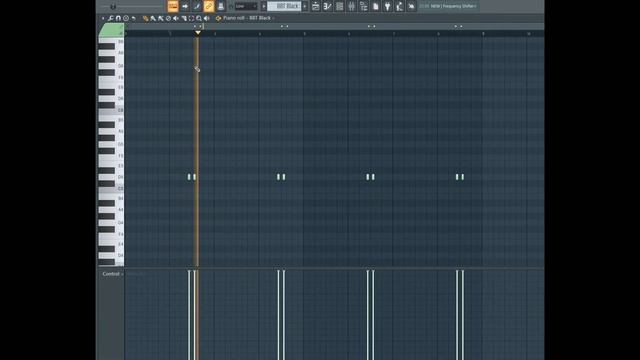Click the C6 piano key
The height and width of the screenshot is (360, 640).
coord(111,110)
